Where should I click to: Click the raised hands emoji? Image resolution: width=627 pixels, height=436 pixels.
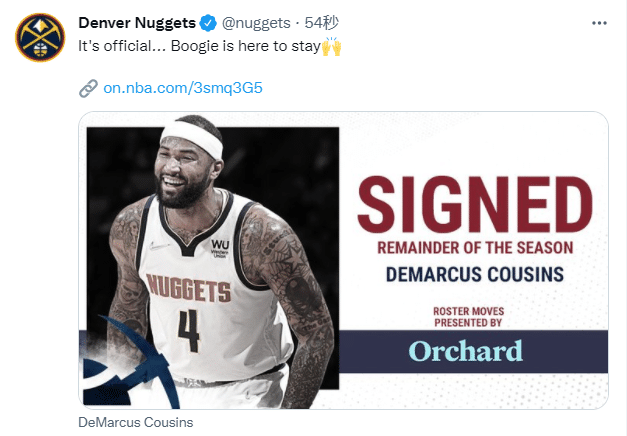(331, 46)
